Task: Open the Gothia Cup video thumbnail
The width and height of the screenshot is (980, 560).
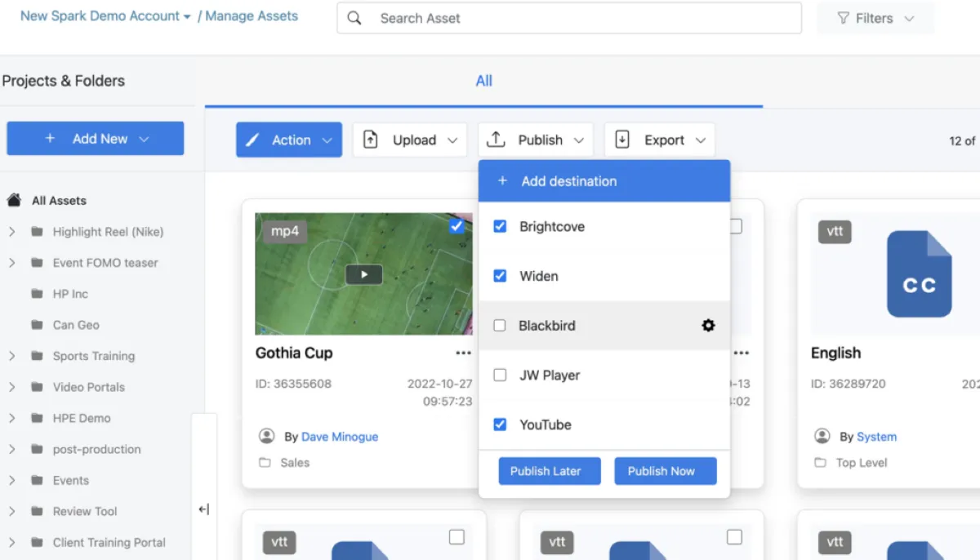Action: point(364,274)
